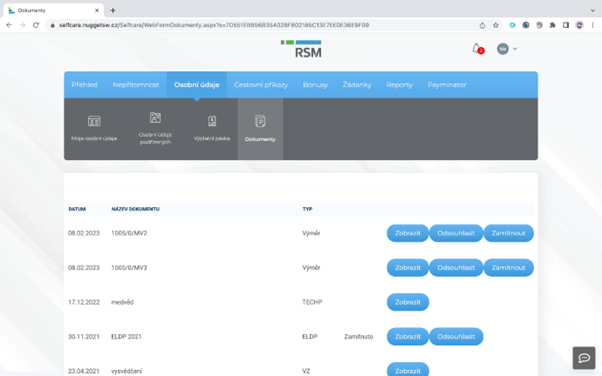Click the Zamítnuto status text

[x=359, y=336]
